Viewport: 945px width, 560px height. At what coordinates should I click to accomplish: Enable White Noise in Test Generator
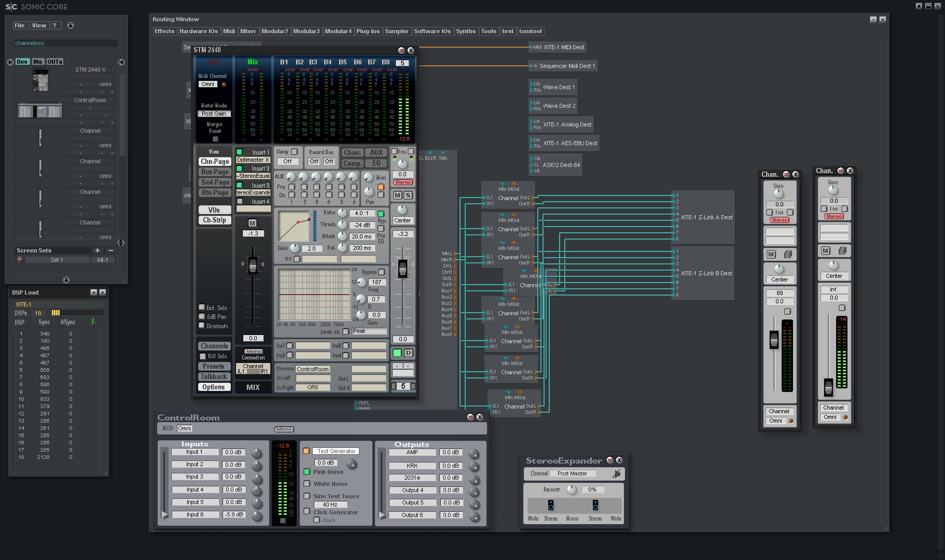[x=307, y=484]
